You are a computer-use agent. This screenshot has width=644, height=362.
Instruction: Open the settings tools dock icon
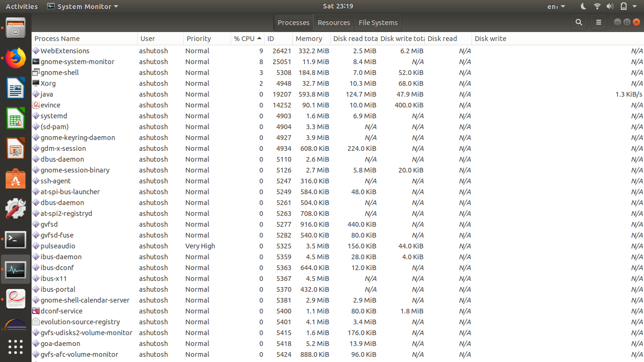pos(16,209)
